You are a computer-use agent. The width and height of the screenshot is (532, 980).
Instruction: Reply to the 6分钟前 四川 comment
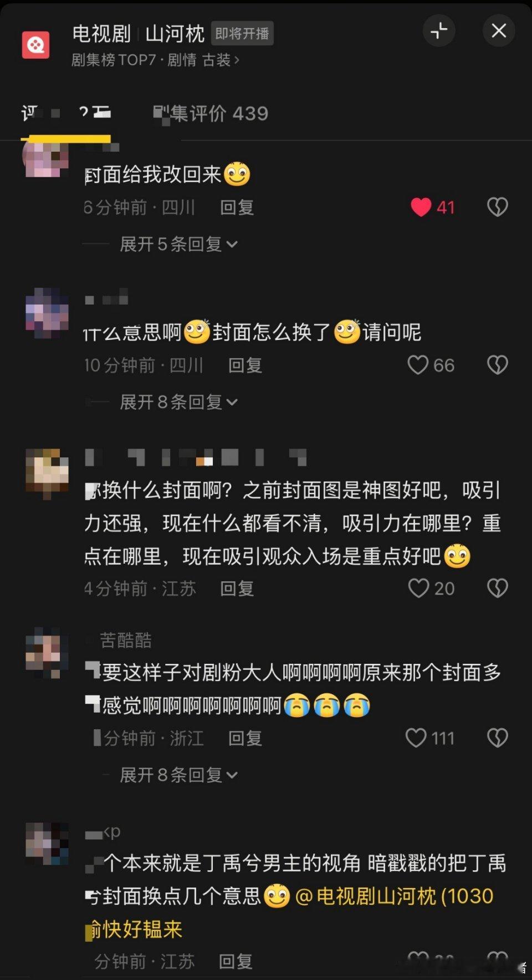[x=237, y=208]
